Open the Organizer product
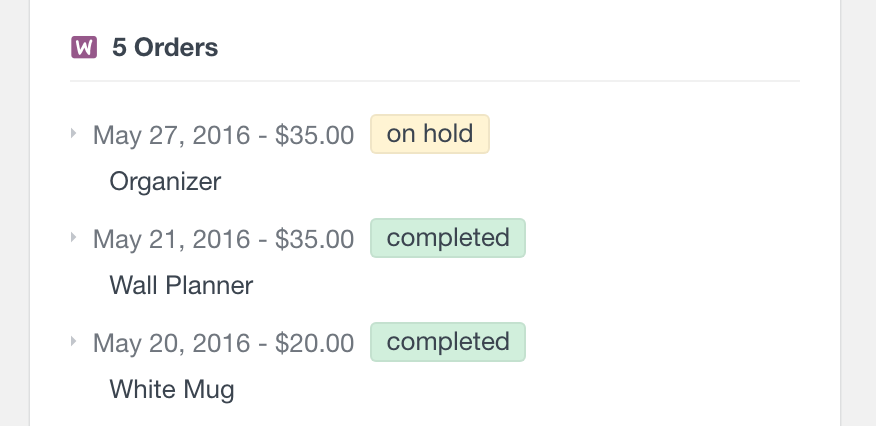 point(165,182)
